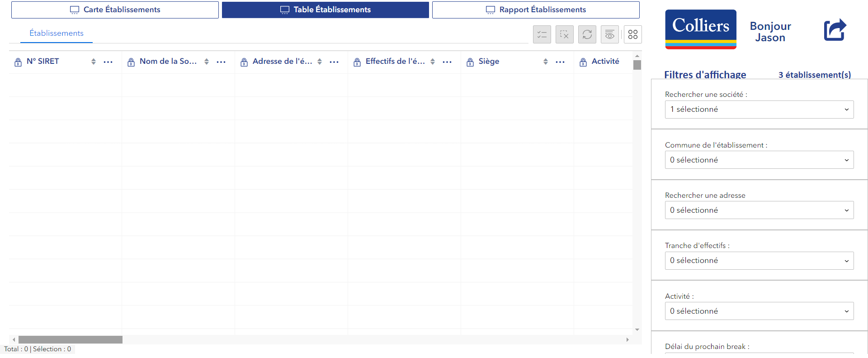Viewport: 868px width, 358px height.
Task: Open the Rechercher une adresse dropdown
Action: pyautogui.click(x=759, y=210)
